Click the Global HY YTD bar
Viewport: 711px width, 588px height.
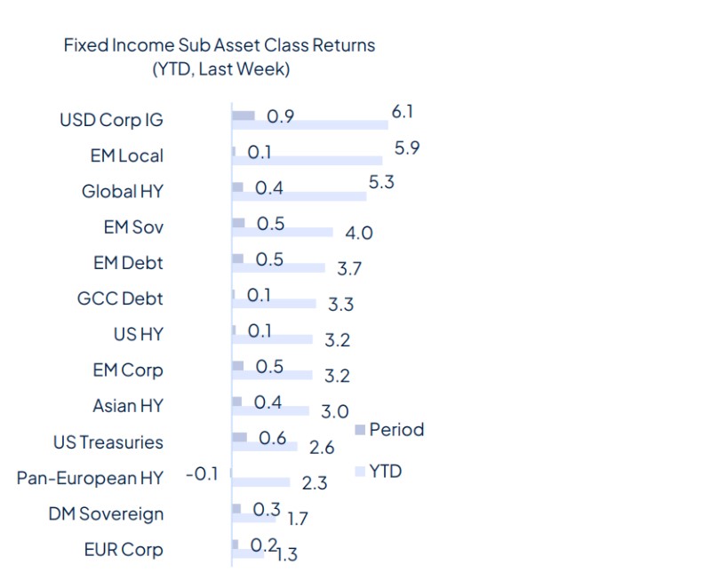(x=299, y=196)
